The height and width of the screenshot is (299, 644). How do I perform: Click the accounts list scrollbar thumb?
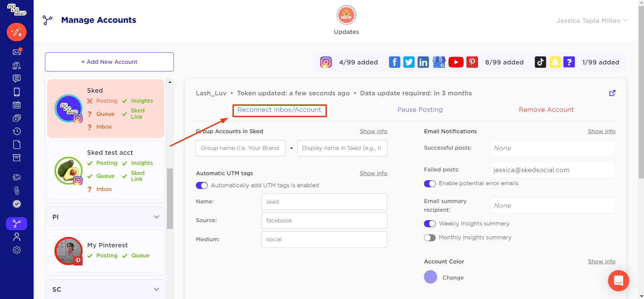[170, 199]
